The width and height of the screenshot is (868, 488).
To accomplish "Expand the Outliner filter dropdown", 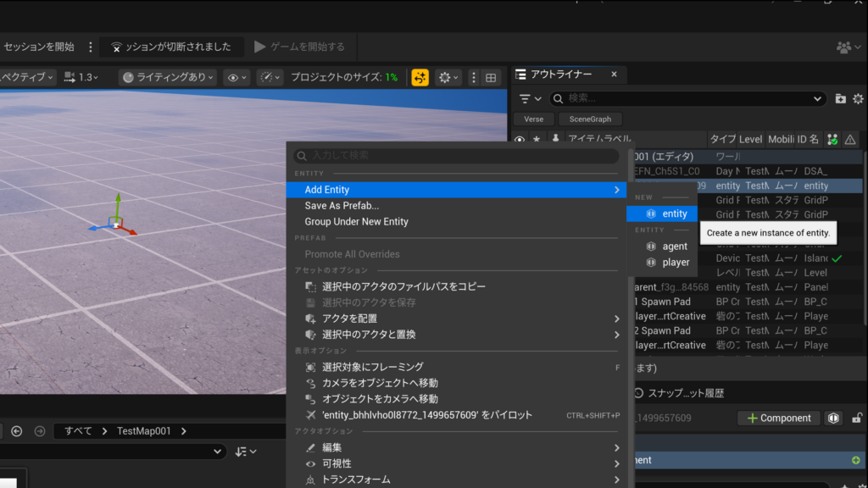I will pyautogui.click(x=530, y=99).
